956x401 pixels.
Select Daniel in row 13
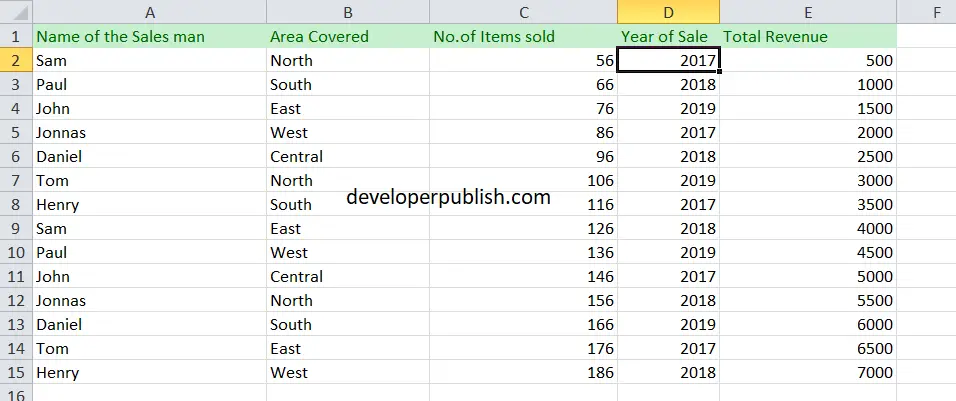coord(149,324)
